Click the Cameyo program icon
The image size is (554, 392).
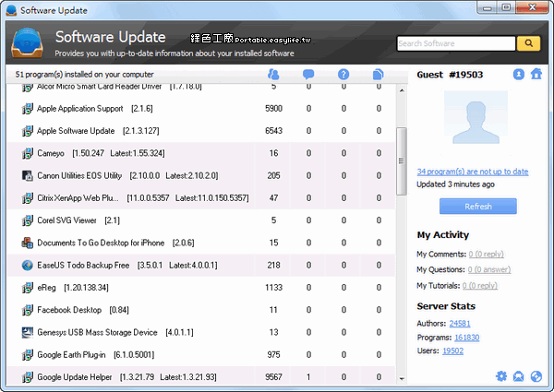point(28,153)
